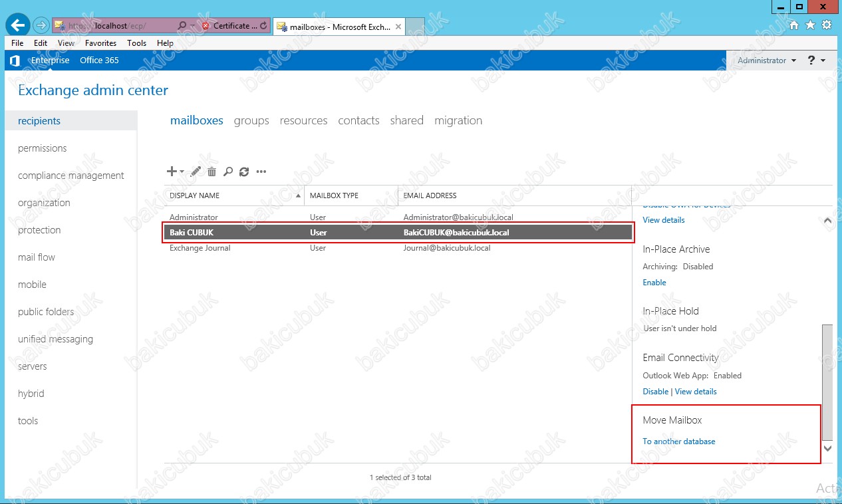Open permissions in the left navigation
842x504 pixels.
[x=43, y=148]
